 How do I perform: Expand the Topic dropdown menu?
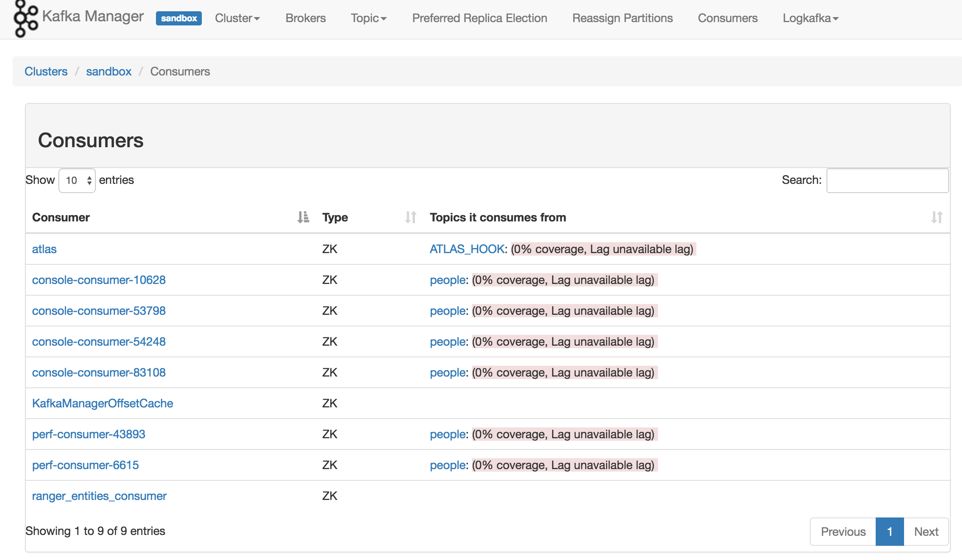pos(369,18)
